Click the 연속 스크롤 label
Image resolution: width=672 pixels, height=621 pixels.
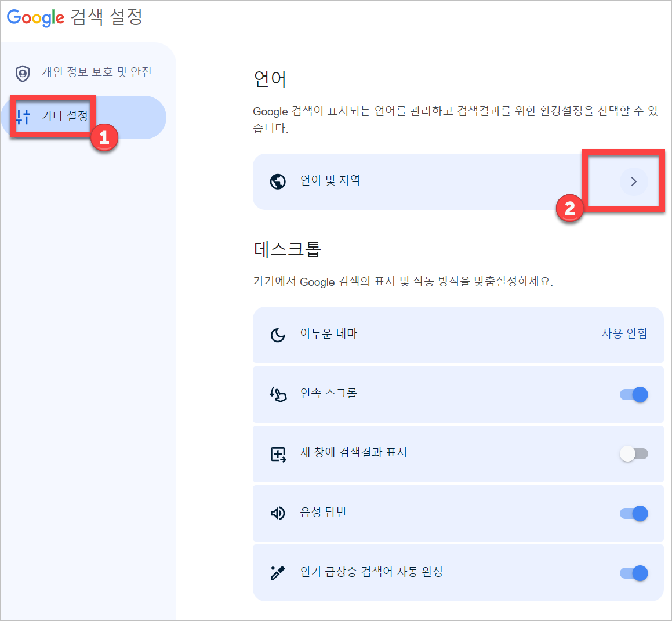click(x=329, y=393)
